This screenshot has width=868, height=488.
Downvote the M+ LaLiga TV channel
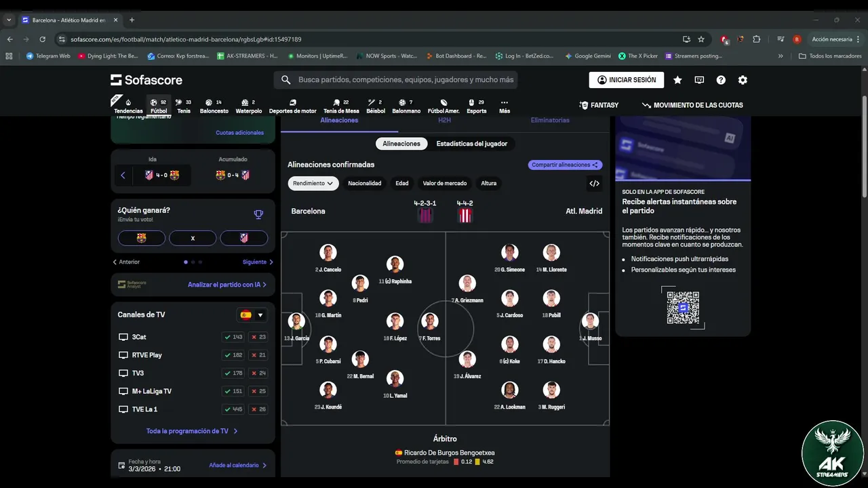[x=258, y=391]
